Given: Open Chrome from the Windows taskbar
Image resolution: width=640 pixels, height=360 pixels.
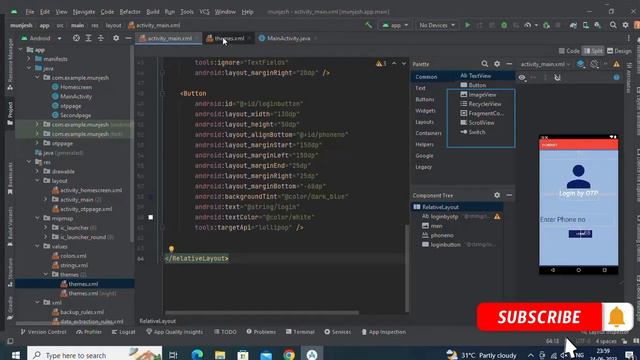Looking at the screenshot, I should [289, 355].
